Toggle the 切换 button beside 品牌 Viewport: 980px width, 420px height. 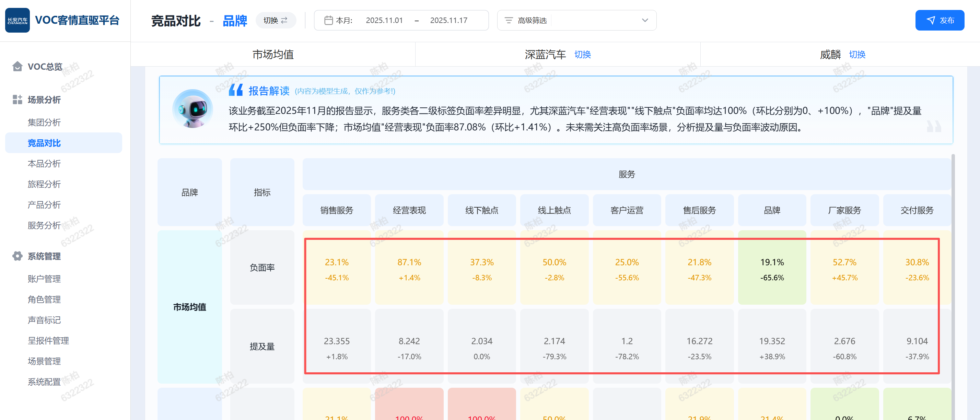pos(276,20)
